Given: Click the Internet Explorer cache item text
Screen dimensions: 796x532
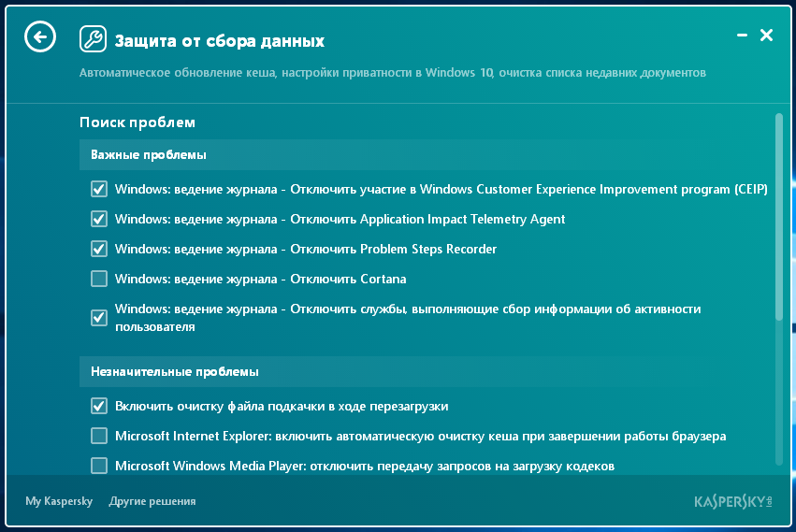Looking at the screenshot, I should [420, 436].
